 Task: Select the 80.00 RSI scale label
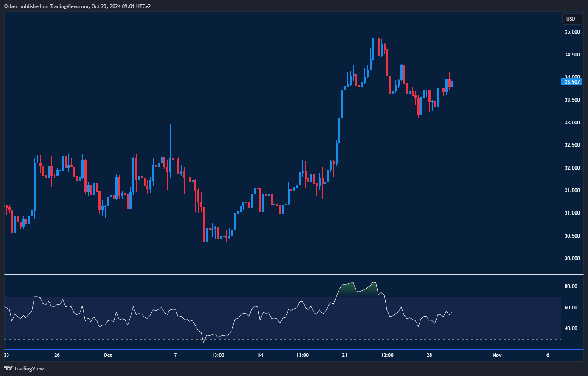pos(571,286)
